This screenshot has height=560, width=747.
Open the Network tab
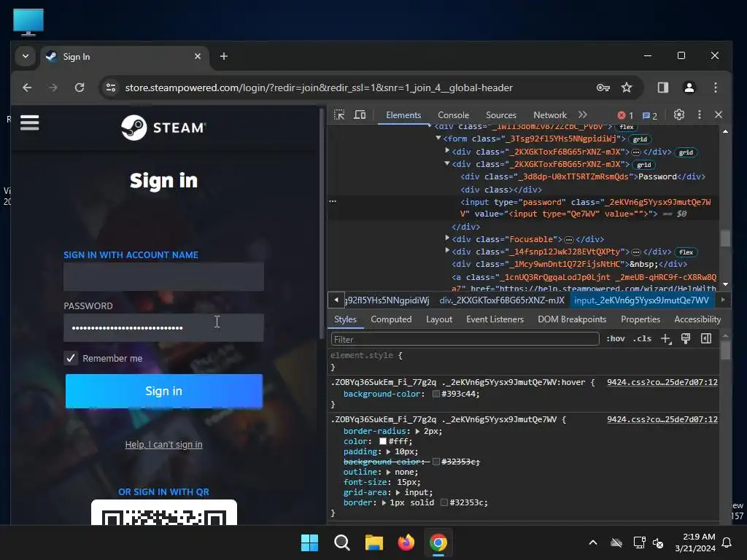[550, 115]
